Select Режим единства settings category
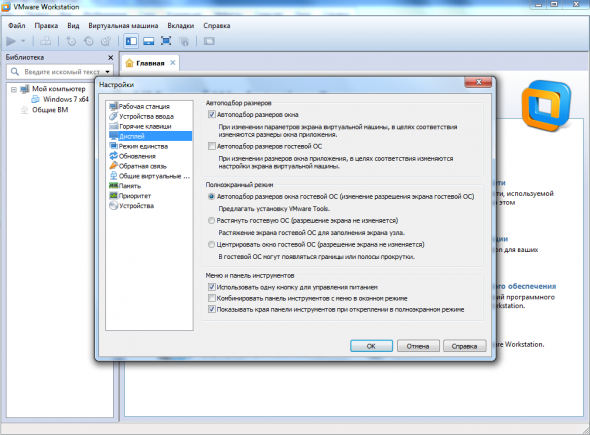 click(x=143, y=146)
